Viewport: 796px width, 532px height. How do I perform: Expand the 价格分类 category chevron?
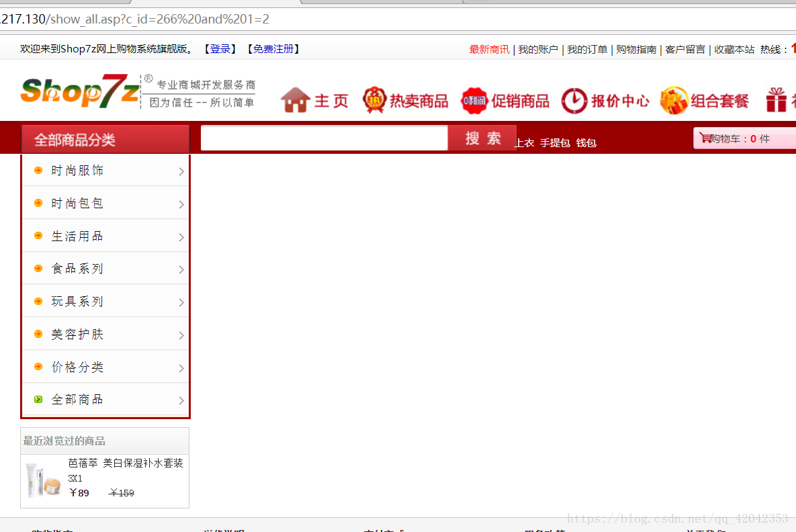(181, 368)
